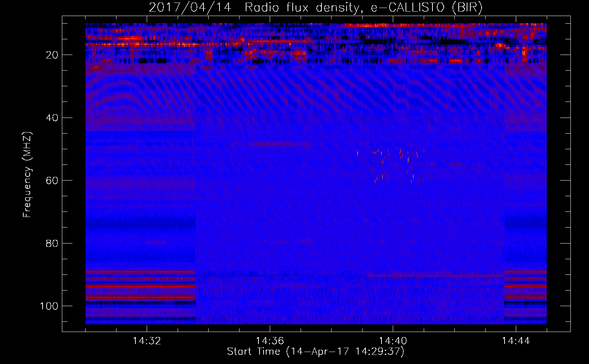The height and width of the screenshot is (364, 589).
Task: Click the 20 frequency tick label
Action: (52, 55)
